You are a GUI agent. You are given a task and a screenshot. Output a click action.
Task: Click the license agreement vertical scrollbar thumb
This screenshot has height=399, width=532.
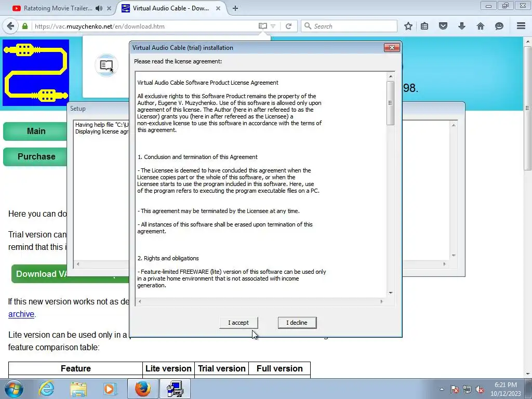[391, 103]
